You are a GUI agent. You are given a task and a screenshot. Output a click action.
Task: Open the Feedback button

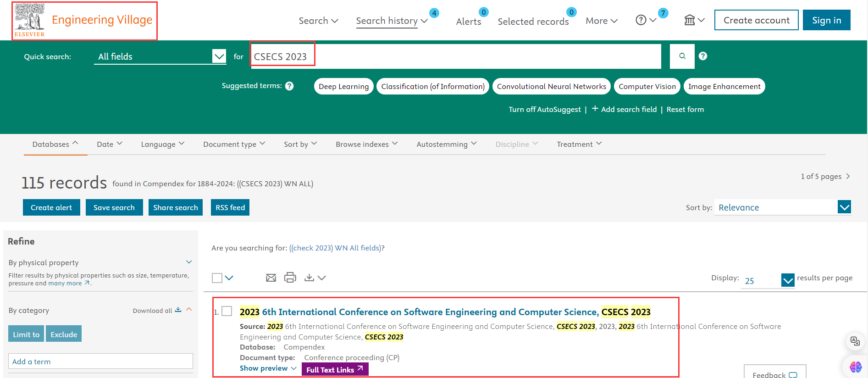click(775, 372)
